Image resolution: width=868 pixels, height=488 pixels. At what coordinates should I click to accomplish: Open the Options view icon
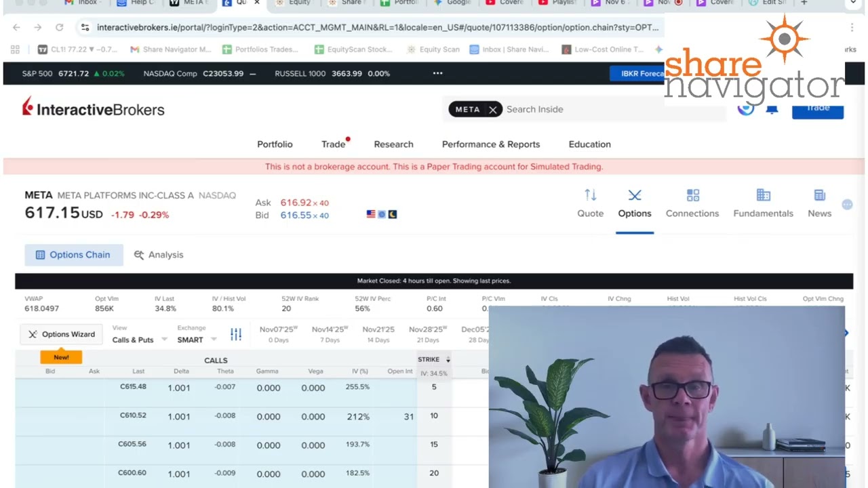click(635, 195)
